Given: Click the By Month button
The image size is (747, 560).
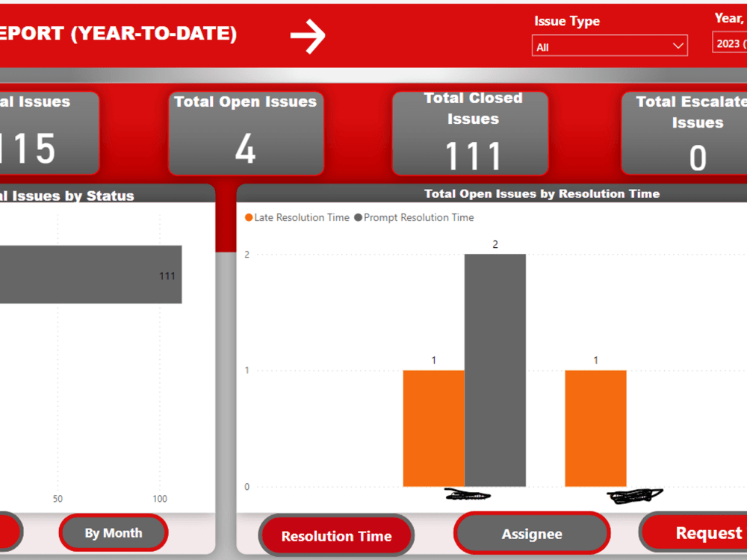Looking at the screenshot, I should (x=113, y=532).
